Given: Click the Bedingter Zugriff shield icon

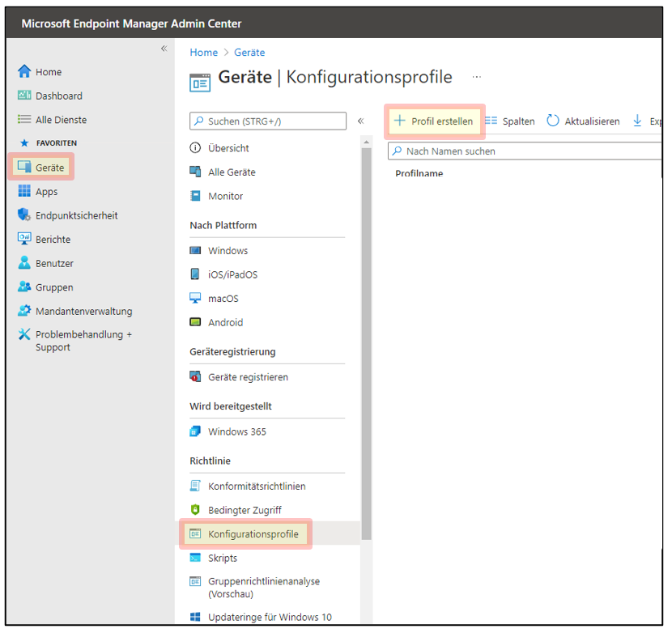Looking at the screenshot, I should [195, 510].
